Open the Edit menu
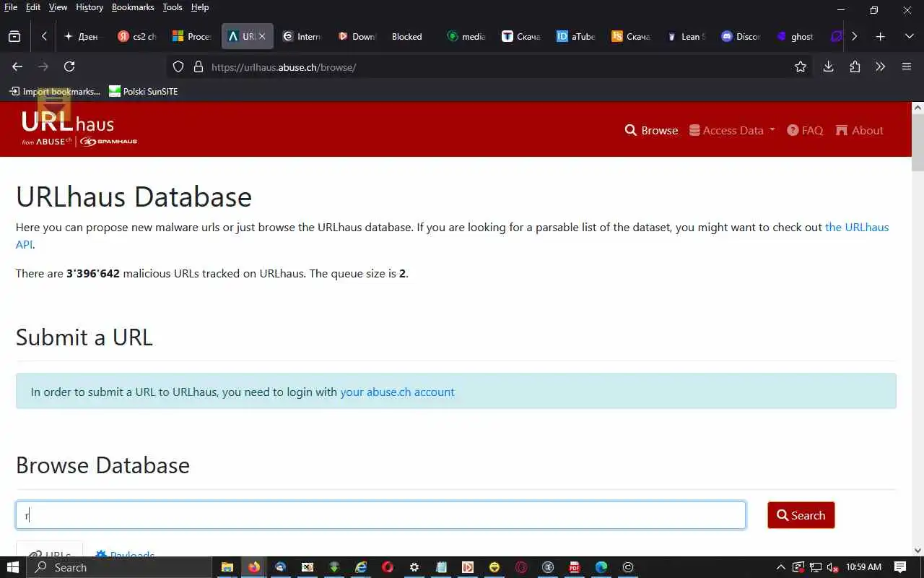This screenshot has width=924, height=578. click(x=33, y=7)
